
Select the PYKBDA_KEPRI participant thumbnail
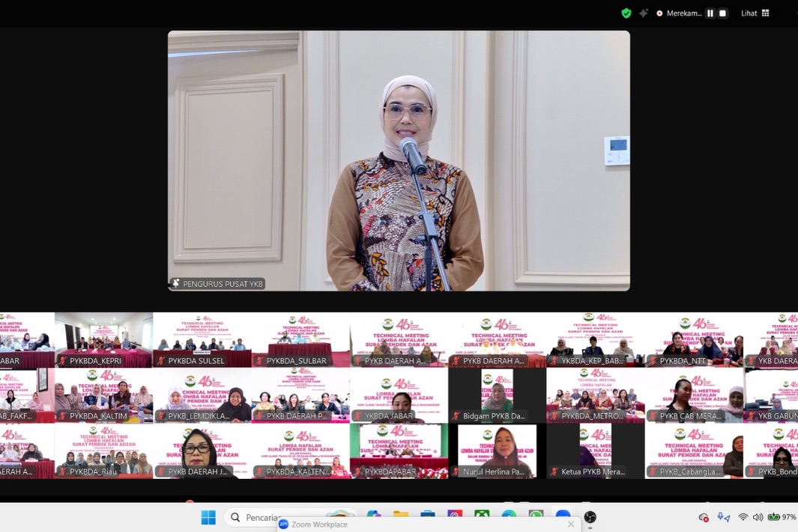[x=103, y=339]
